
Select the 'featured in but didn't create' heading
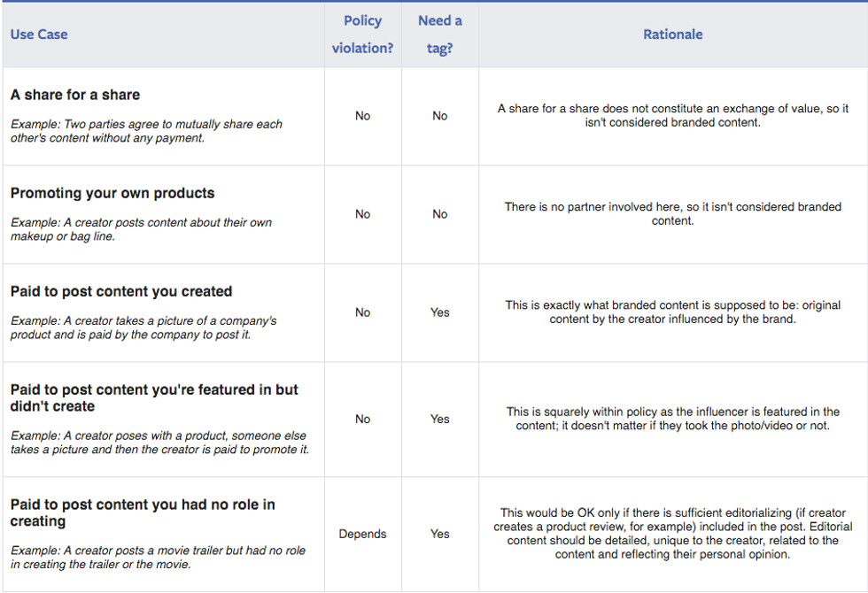click(x=154, y=397)
